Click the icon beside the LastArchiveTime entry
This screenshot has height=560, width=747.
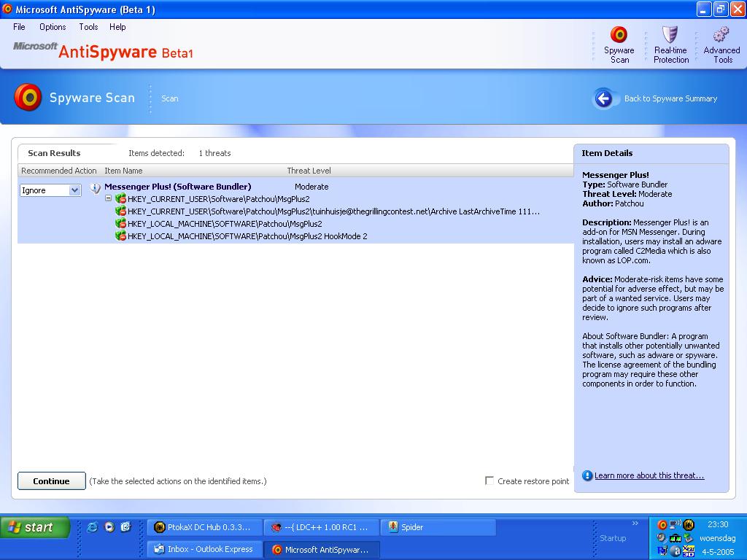click(x=120, y=211)
